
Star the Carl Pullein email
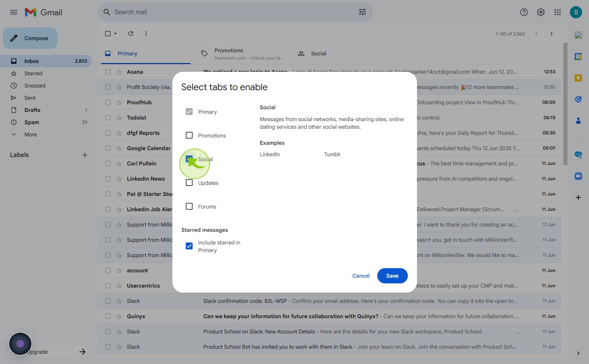(119, 163)
